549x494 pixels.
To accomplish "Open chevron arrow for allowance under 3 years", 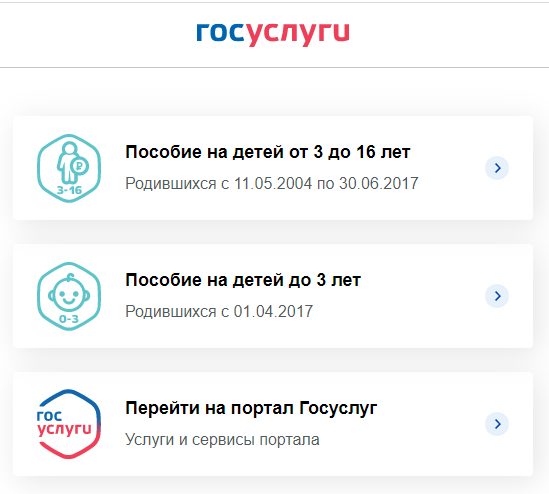I will pos(497,296).
